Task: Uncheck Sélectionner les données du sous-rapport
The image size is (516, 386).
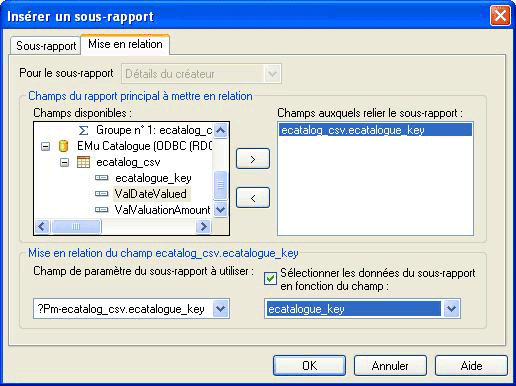Action: [x=270, y=278]
